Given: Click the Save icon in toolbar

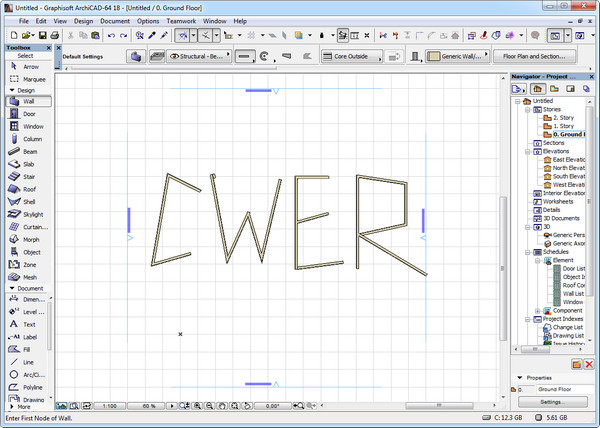Looking at the screenshot, I should (x=41, y=35).
